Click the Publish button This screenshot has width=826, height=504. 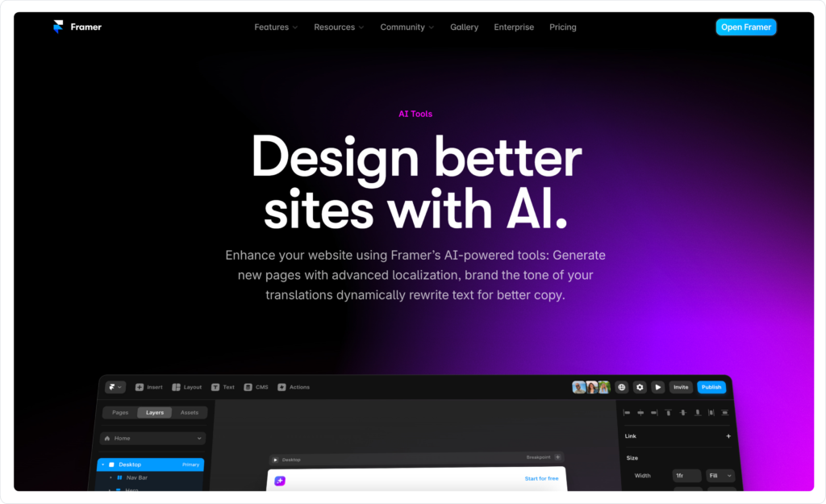click(x=711, y=386)
